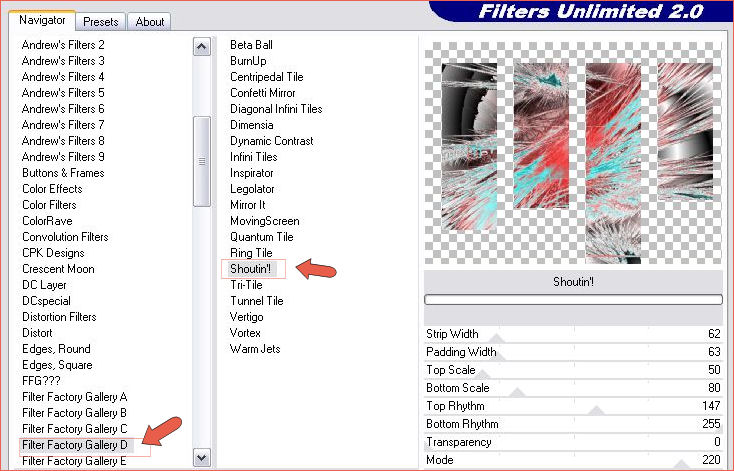Select the Vortex filter
This screenshot has height=471, width=734.
245,333
